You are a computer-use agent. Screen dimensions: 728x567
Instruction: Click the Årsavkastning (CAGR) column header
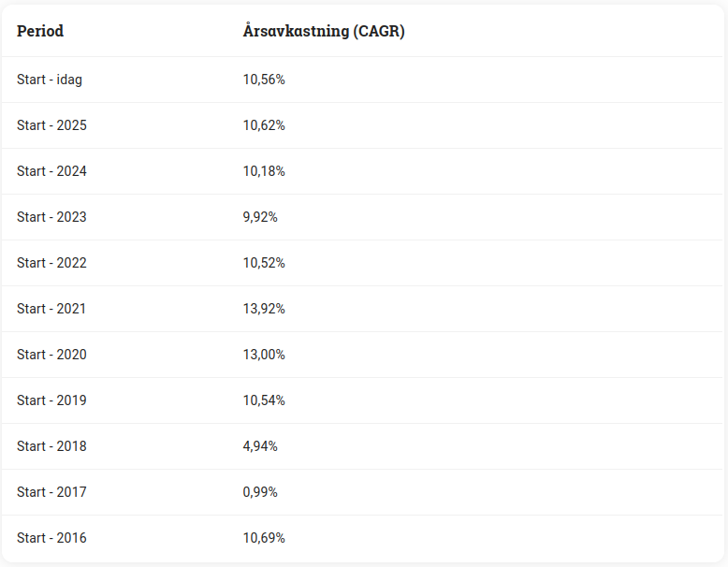[323, 31]
